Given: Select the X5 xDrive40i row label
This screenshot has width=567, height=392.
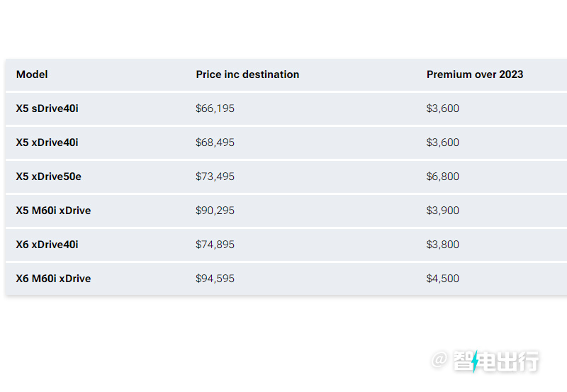Looking at the screenshot, I should pyautogui.click(x=47, y=142).
